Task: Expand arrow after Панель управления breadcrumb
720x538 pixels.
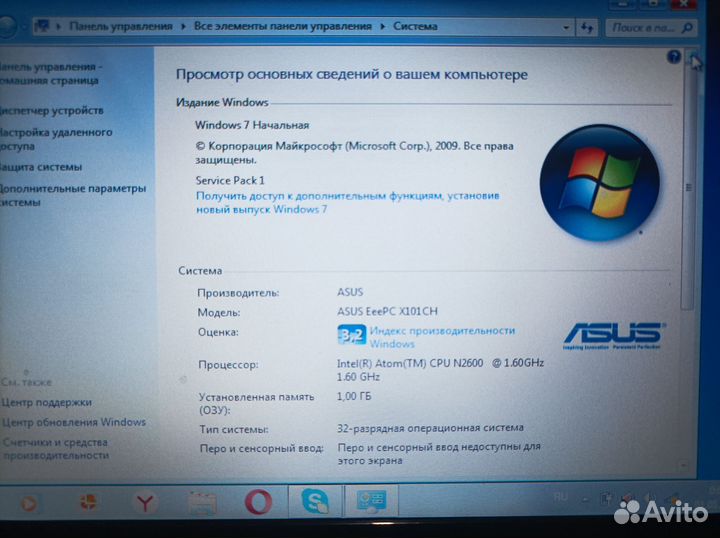Action: click(x=183, y=26)
